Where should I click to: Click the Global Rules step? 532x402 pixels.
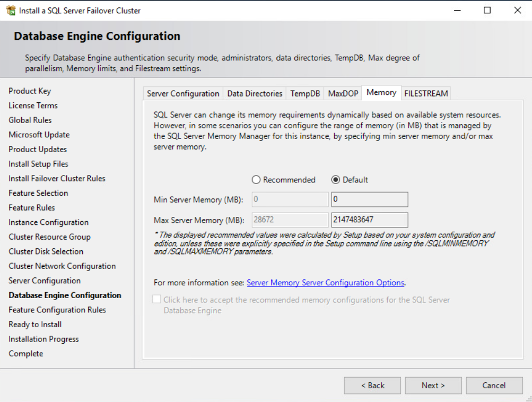point(30,120)
